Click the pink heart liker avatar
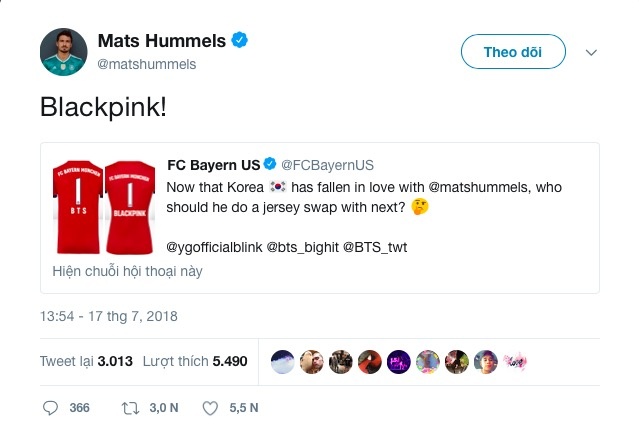The image size is (639, 435). [515, 362]
